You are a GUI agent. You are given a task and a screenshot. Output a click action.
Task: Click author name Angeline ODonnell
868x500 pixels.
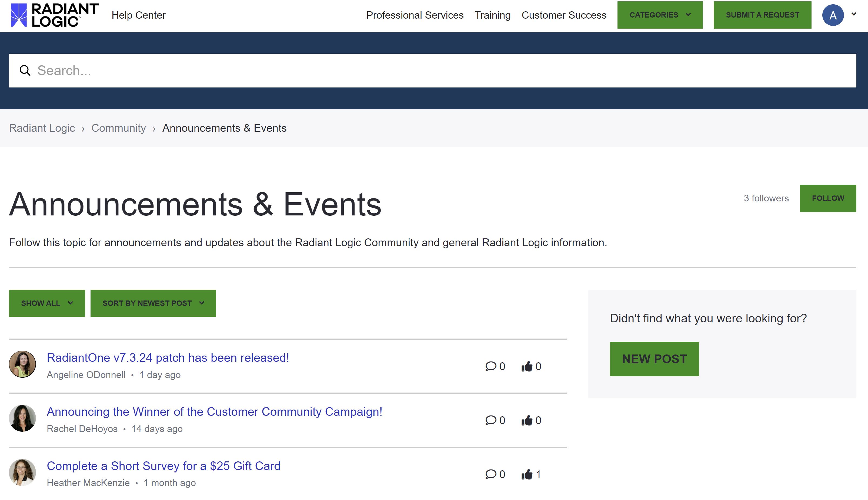coord(86,375)
